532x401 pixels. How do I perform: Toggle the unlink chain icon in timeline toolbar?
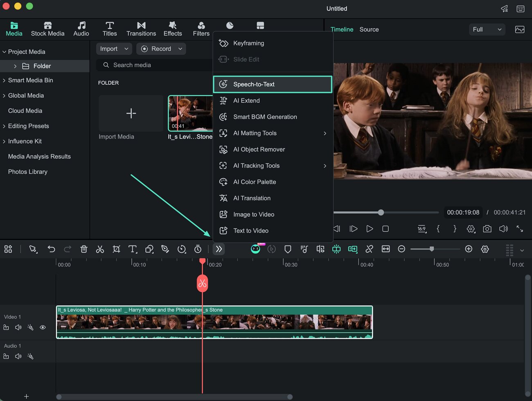coord(369,249)
